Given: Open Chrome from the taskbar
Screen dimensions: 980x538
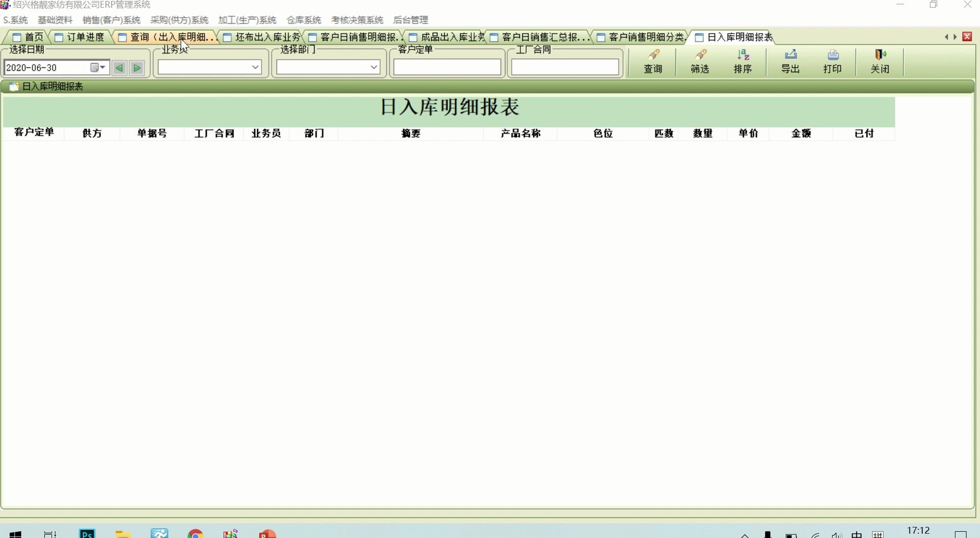Looking at the screenshot, I should 195,534.
